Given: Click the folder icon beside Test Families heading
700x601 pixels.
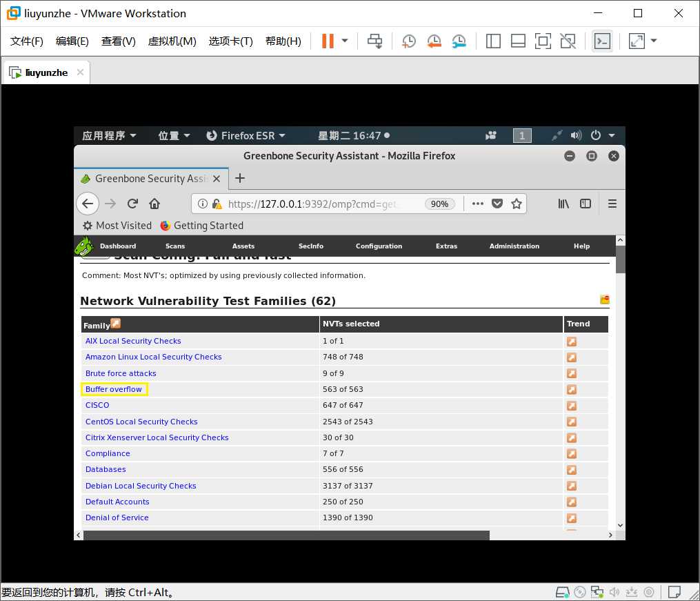Looking at the screenshot, I should point(604,299).
